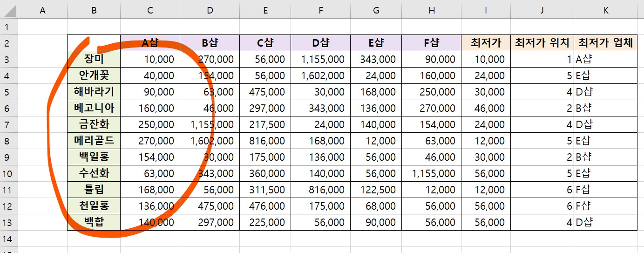Select column F header
Screen dimensions: 644x253
pos(320,10)
